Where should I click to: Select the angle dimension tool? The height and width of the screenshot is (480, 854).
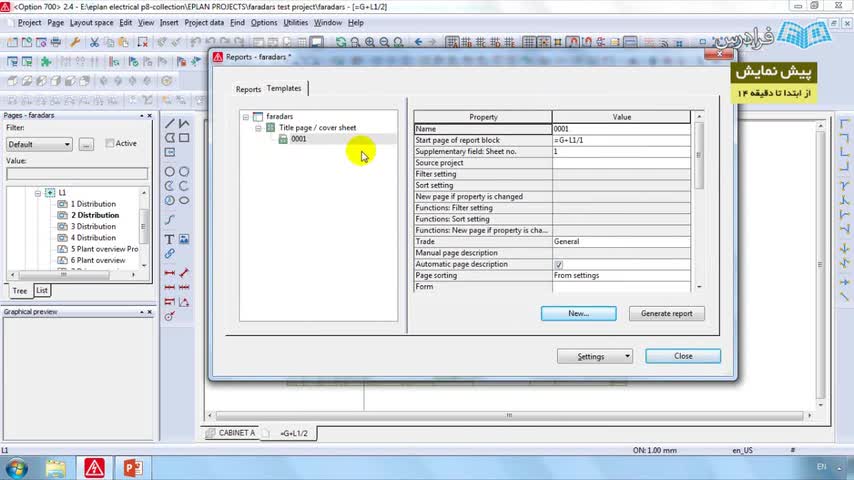pos(184,302)
